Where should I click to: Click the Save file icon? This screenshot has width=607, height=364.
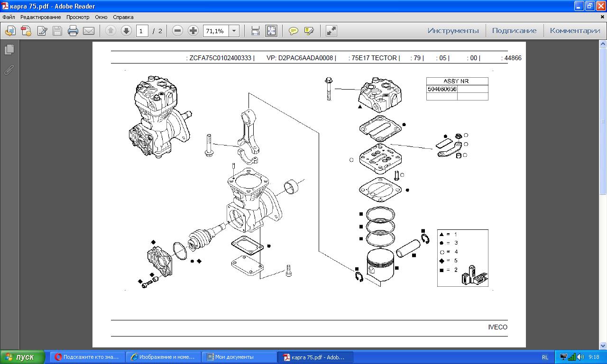coord(57,31)
